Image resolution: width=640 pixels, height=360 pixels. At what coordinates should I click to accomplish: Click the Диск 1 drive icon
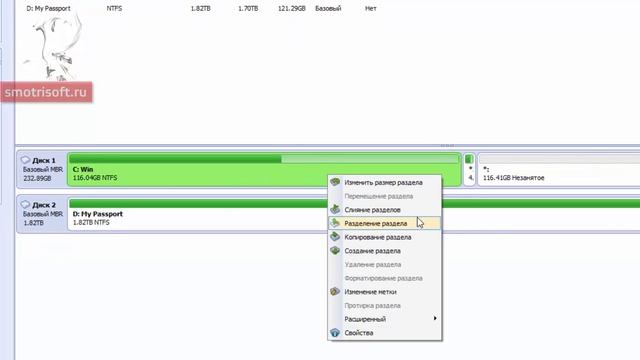pos(25,160)
